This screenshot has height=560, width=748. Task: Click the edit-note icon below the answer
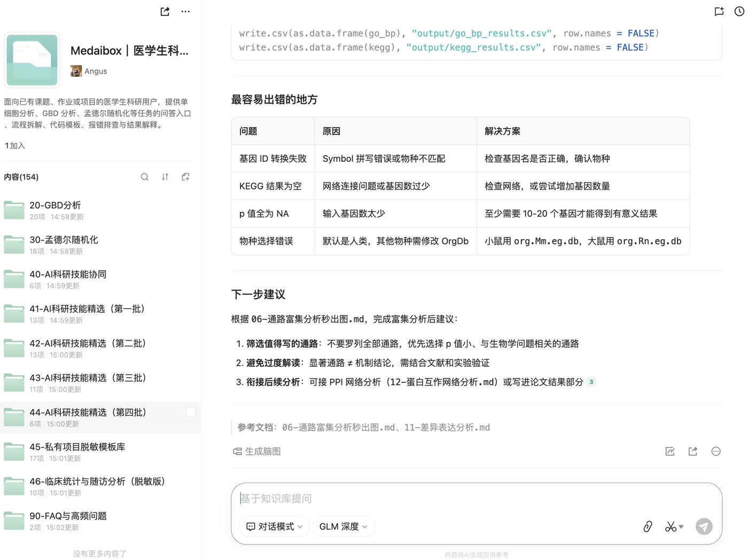click(x=670, y=451)
